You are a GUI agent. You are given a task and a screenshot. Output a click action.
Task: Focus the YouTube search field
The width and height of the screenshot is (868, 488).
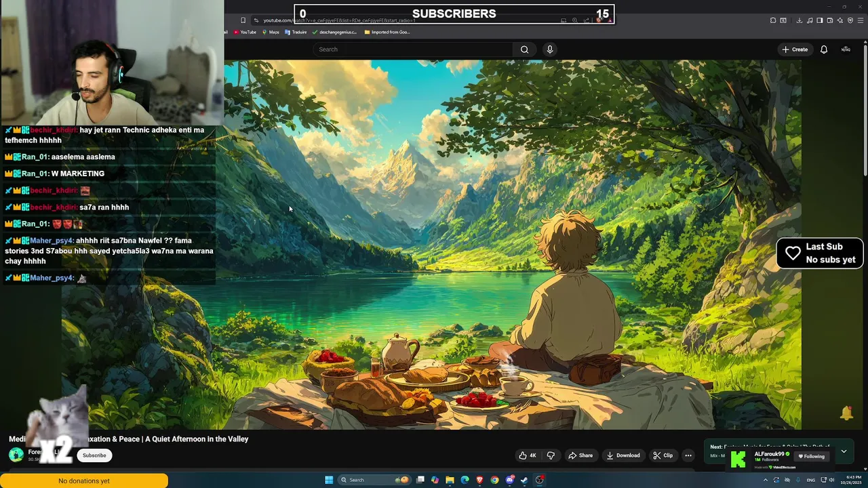click(x=414, y=49)
